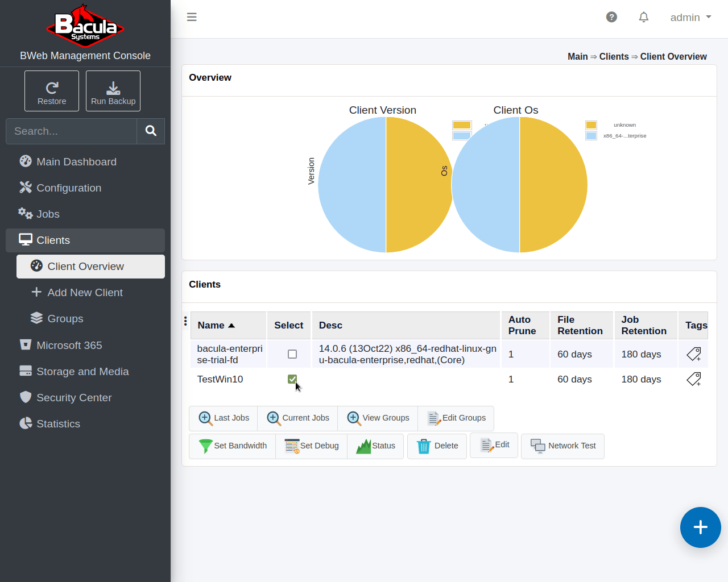
Task: Open the Configuration menu
Action: click(85, 188)
